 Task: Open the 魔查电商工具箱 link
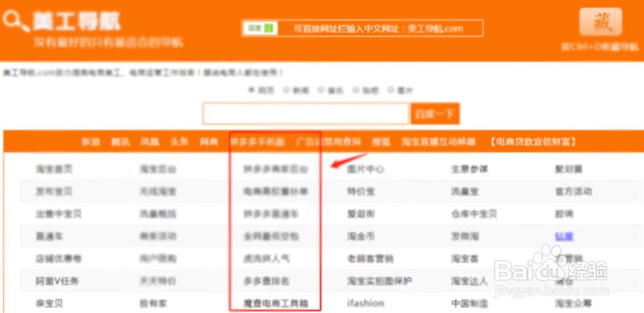coord(276,304)
